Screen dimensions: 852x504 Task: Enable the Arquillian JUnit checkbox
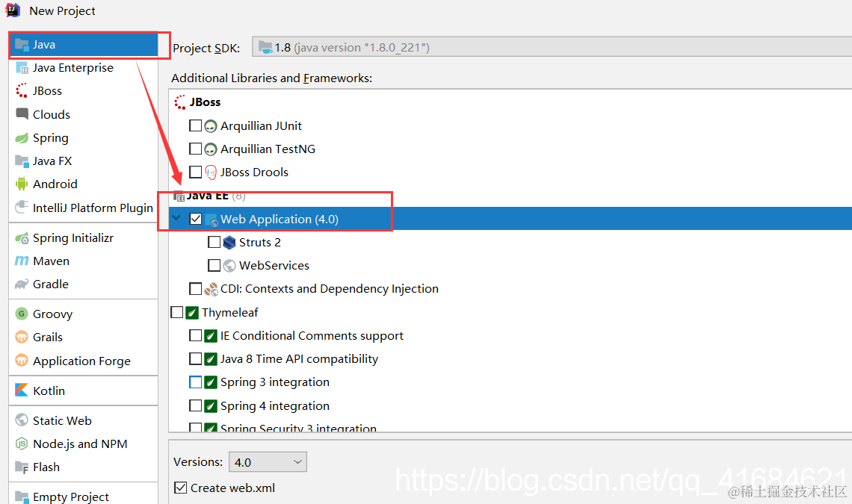click(x=195, y=125)
